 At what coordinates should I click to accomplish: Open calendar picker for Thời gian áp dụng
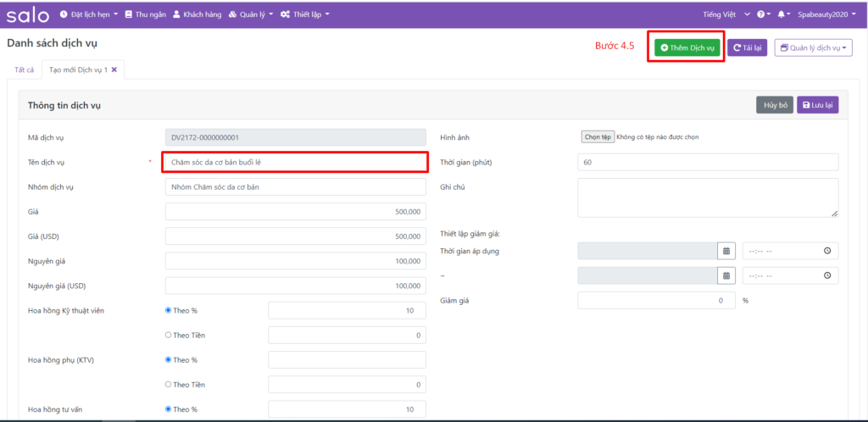point(726,251)
